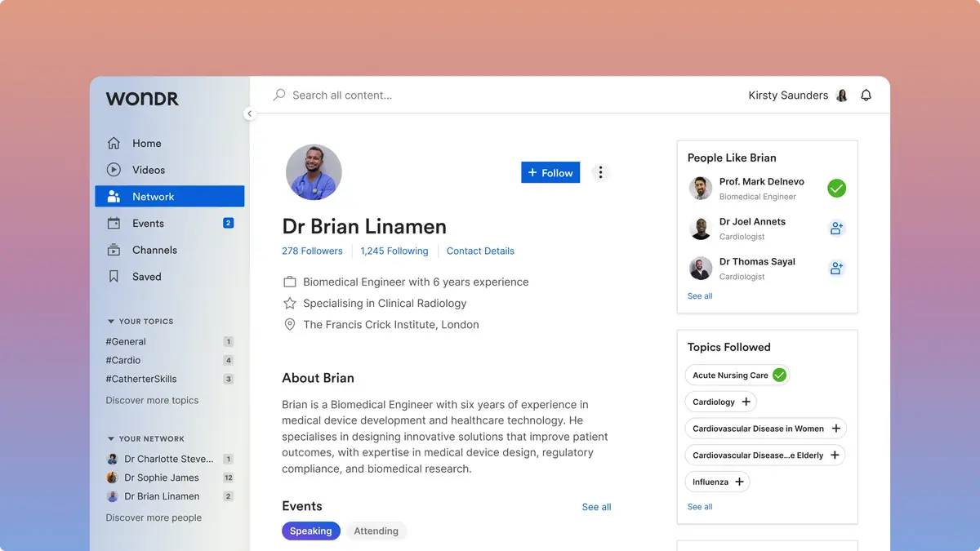The image size is (980, 551).
Task: Open the 1,245 Following link
Action: (x=394, y=251)
